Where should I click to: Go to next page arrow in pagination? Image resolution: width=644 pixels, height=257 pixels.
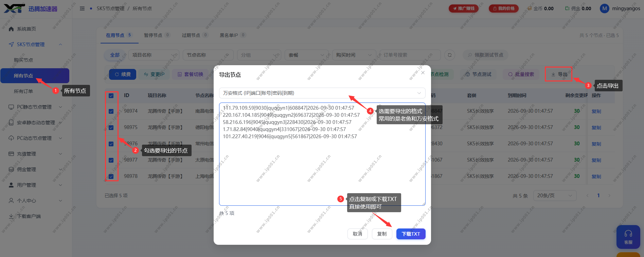(x=609, y=196)
